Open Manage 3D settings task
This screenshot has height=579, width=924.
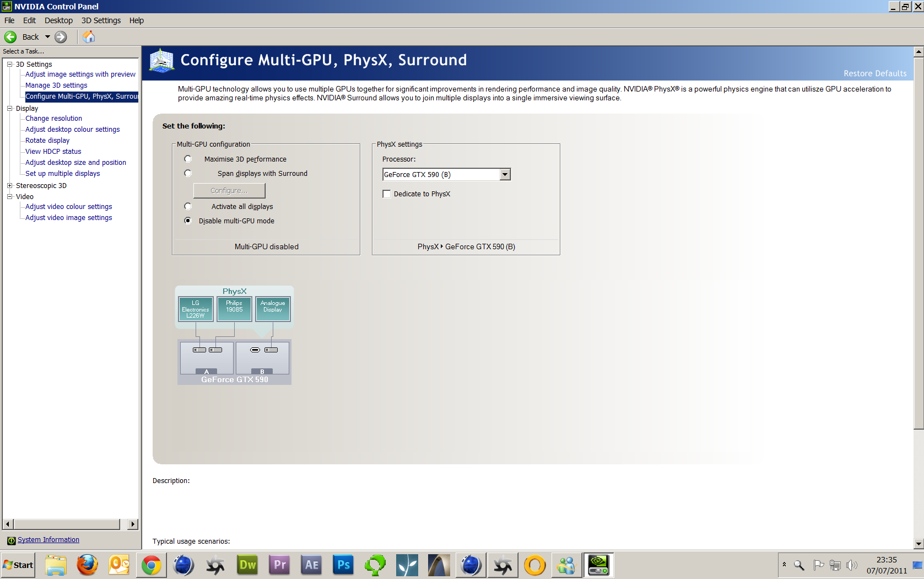(56, 85)
